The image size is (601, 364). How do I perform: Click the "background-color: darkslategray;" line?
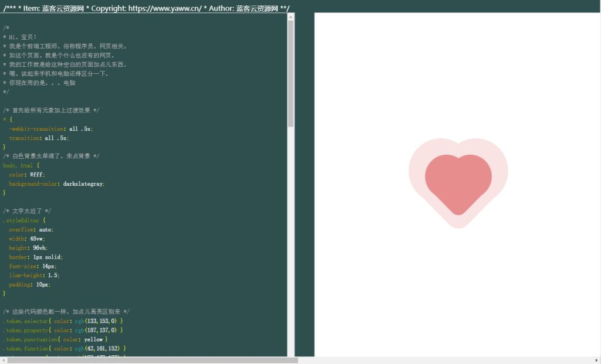57,183
